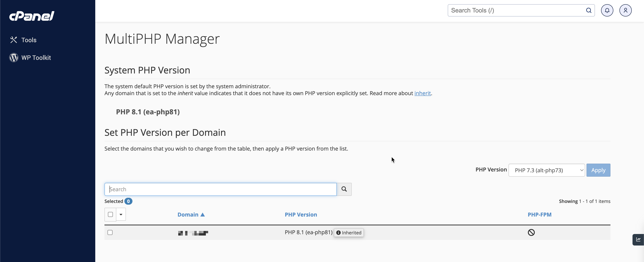Toggle the select-all domains checkbox
The height and width of the screenshot is (262, 644).
coord(110,214)
